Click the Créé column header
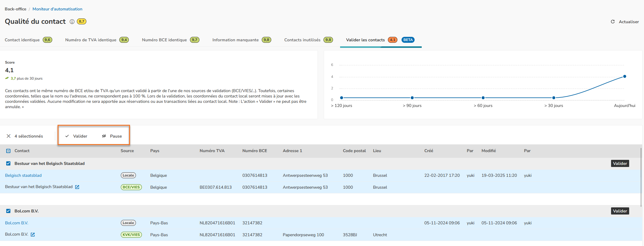 coord(429,151)
